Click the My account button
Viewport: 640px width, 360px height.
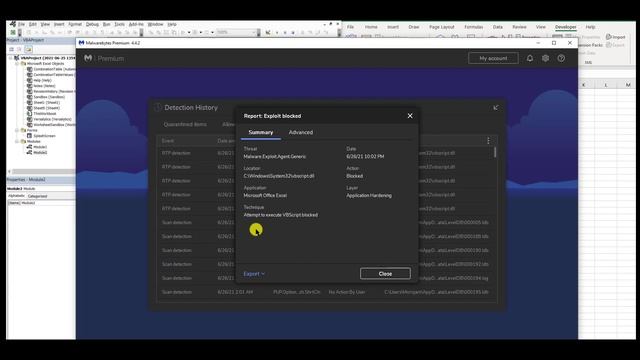(493, 58)
